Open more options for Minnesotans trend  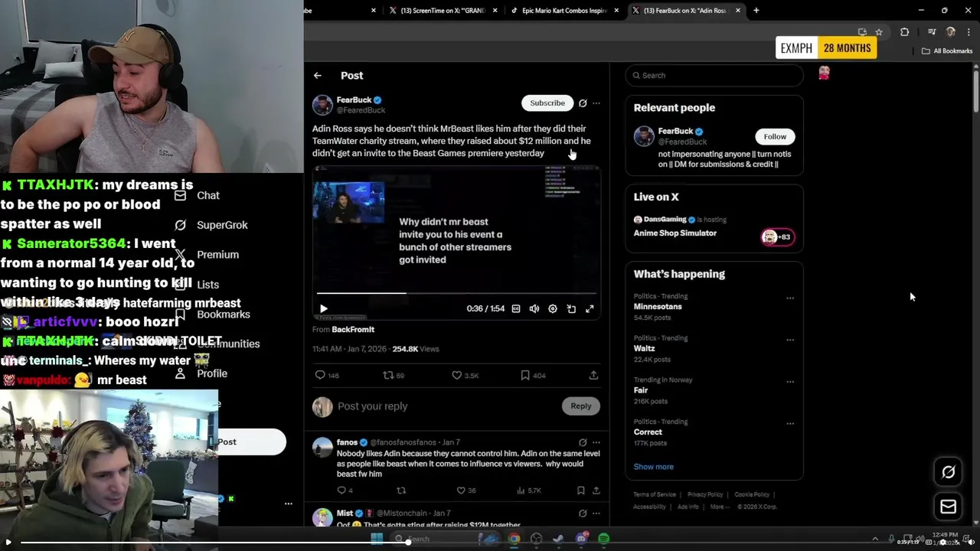[x=790, y=298]
